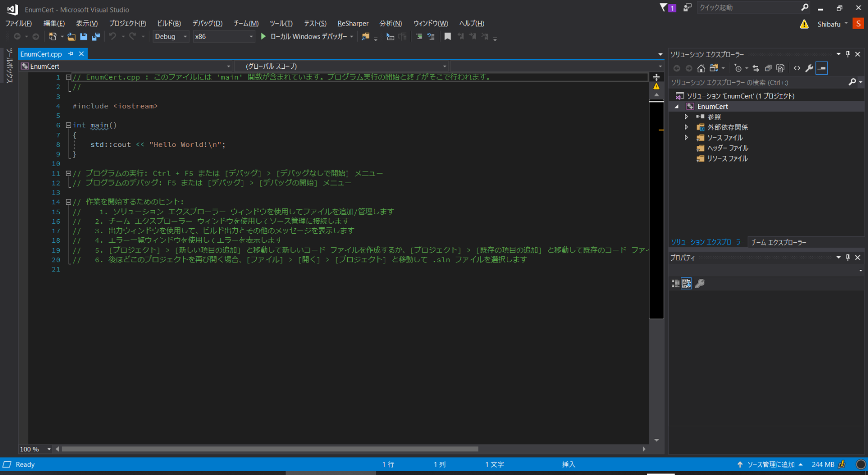Toggle categorized view in Properties panel
The image size is (868, 475).
675,283
